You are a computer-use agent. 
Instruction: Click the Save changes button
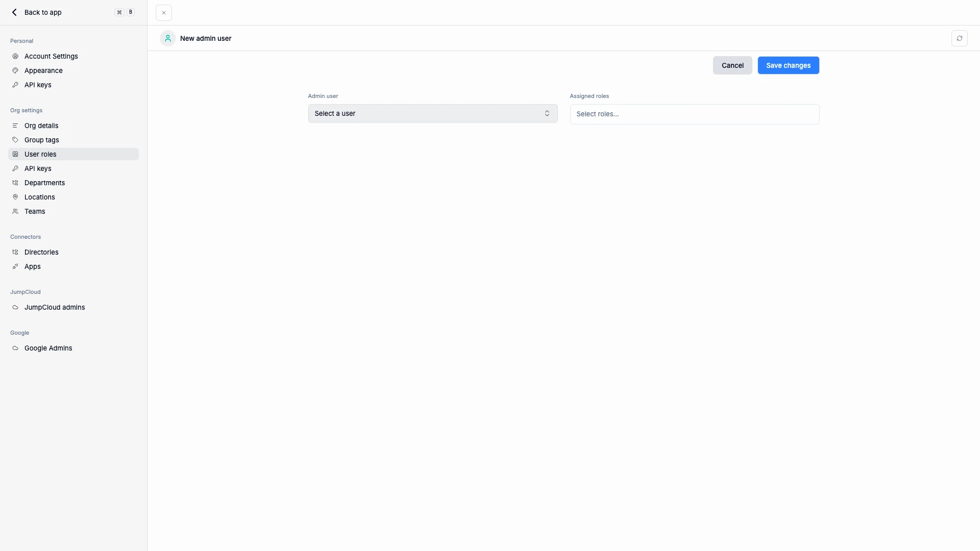tap(788, 65)
